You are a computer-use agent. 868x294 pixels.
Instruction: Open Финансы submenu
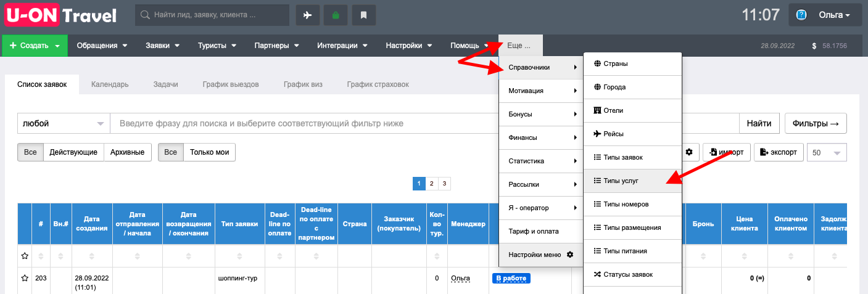point(541,138)
